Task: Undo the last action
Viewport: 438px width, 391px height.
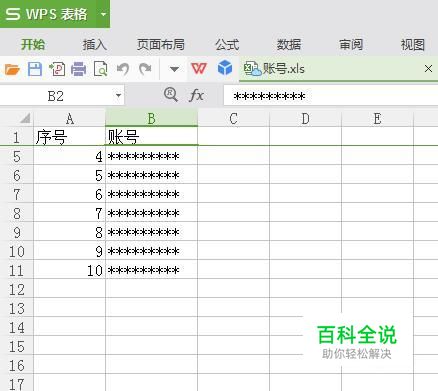Action: click(123, 69)
